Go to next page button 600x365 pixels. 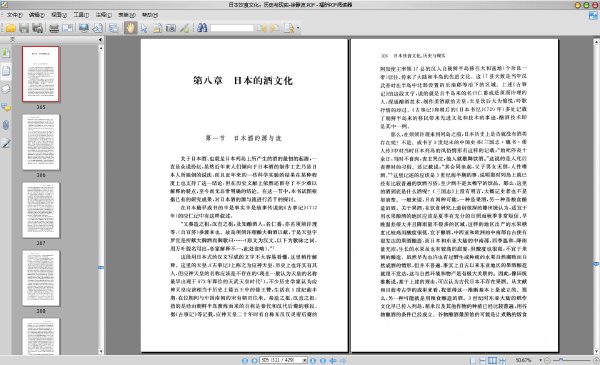[313, 360]
